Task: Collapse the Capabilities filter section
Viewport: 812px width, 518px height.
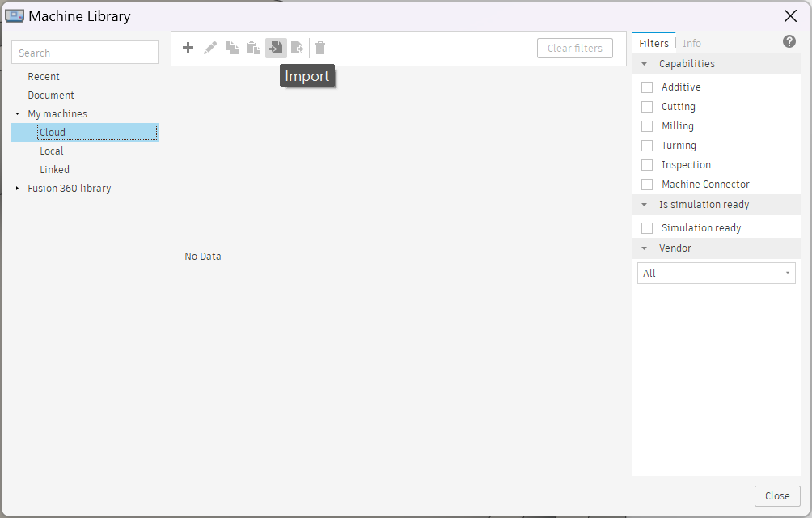Action: click(645, 64)
